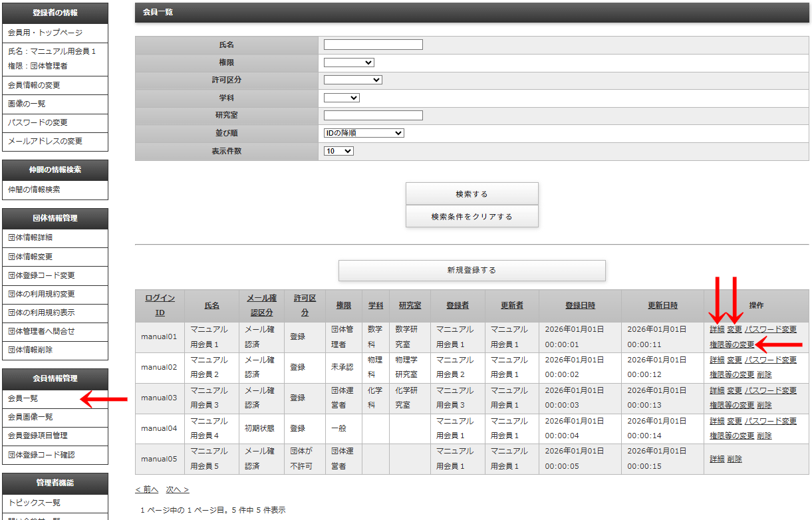This screenshot has height=520, width=812.
Task: Click 権限等の変更 for manual03
Action: point(732,405)
